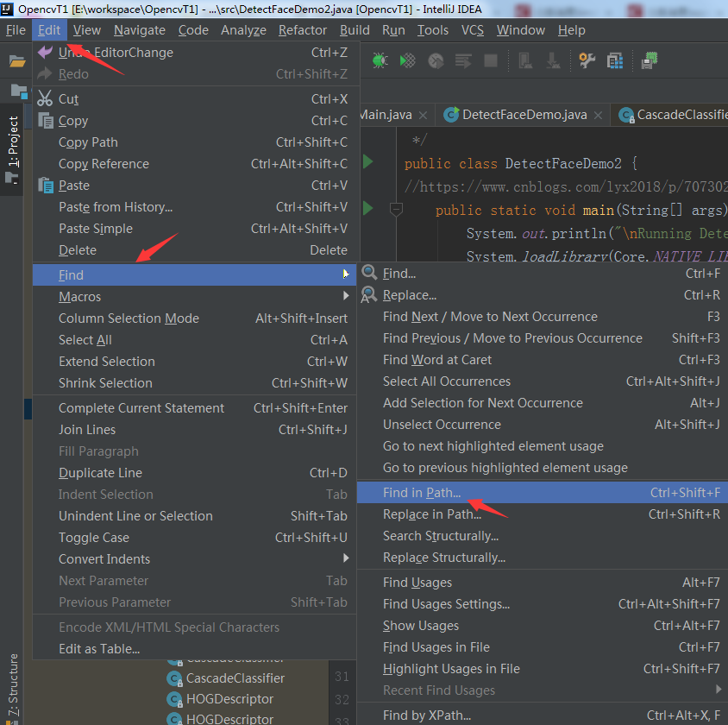This screenshot has width=728, height=725.
Task: Click the green run gutter arrow by class
Action: point(367,161)
